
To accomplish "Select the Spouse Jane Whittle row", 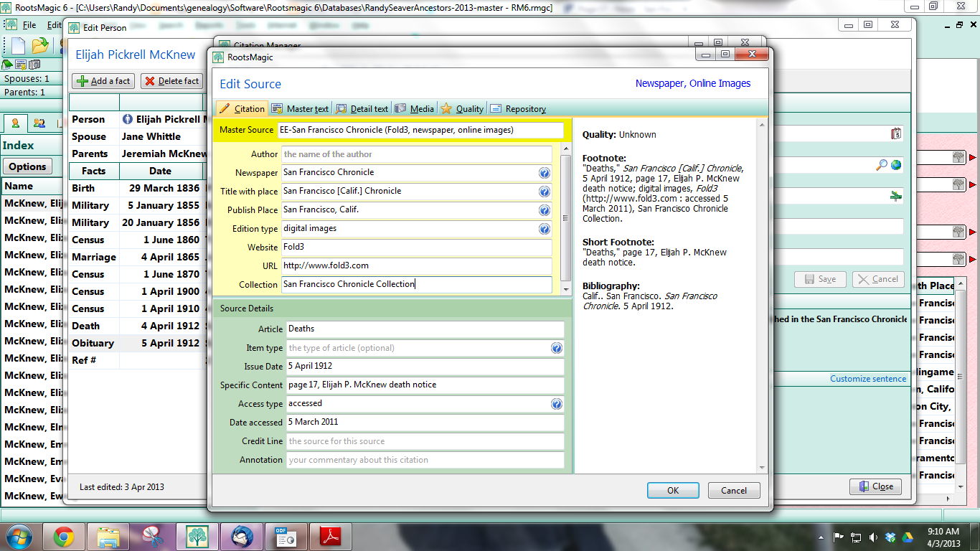I will 138,136.
